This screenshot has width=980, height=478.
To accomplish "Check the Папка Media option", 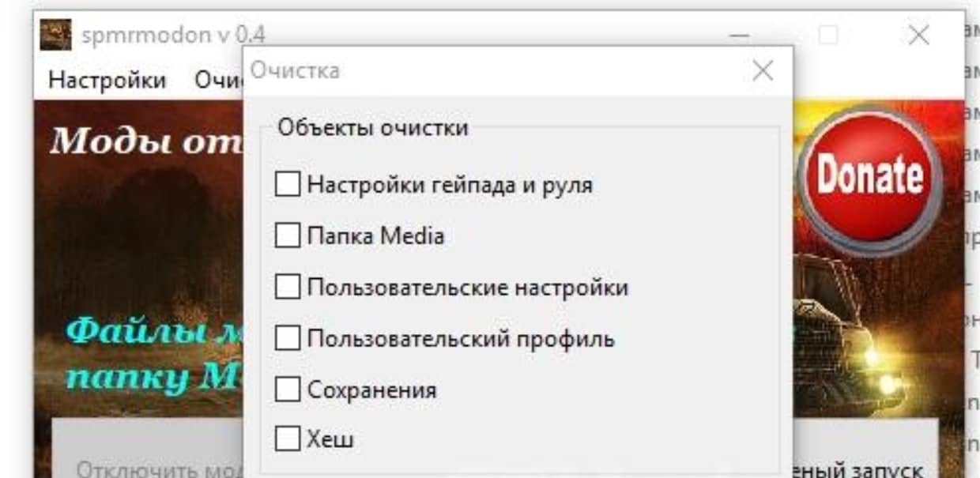I will pos(288,235).
